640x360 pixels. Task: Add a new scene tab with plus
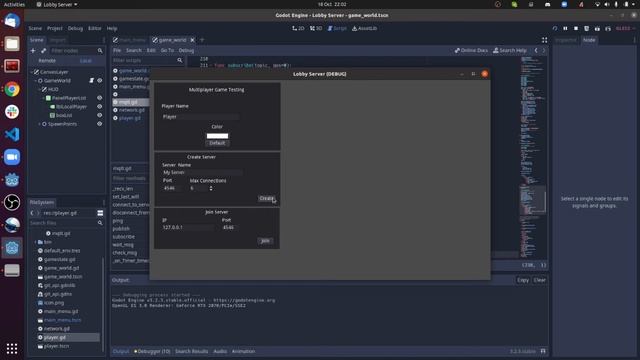tap(202, 40)
